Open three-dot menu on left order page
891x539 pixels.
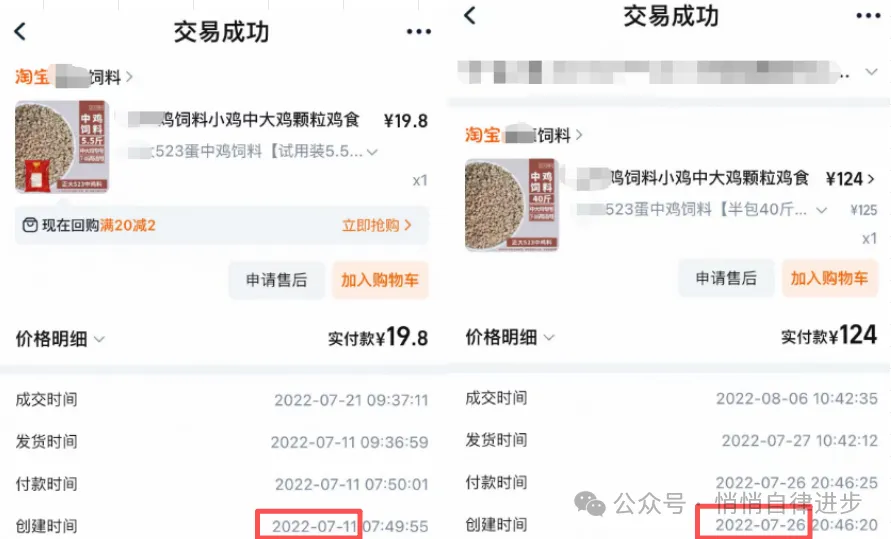[x=419, y=32]
